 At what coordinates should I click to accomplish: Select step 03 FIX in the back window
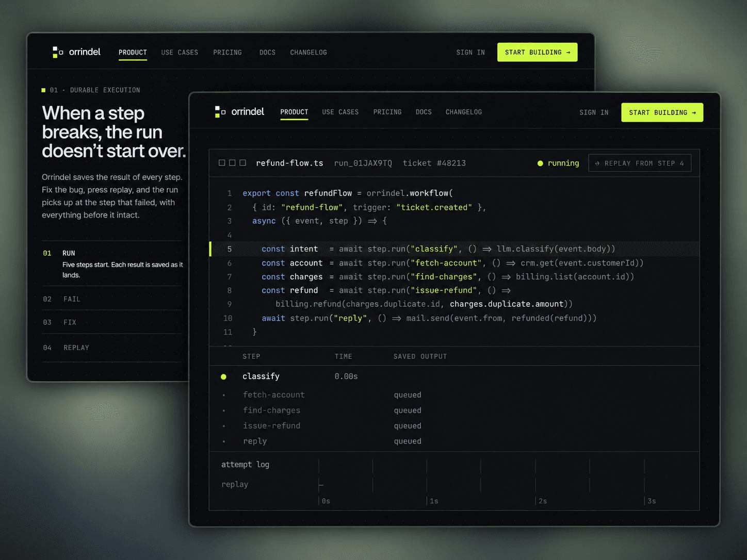(x=112, y=322)
